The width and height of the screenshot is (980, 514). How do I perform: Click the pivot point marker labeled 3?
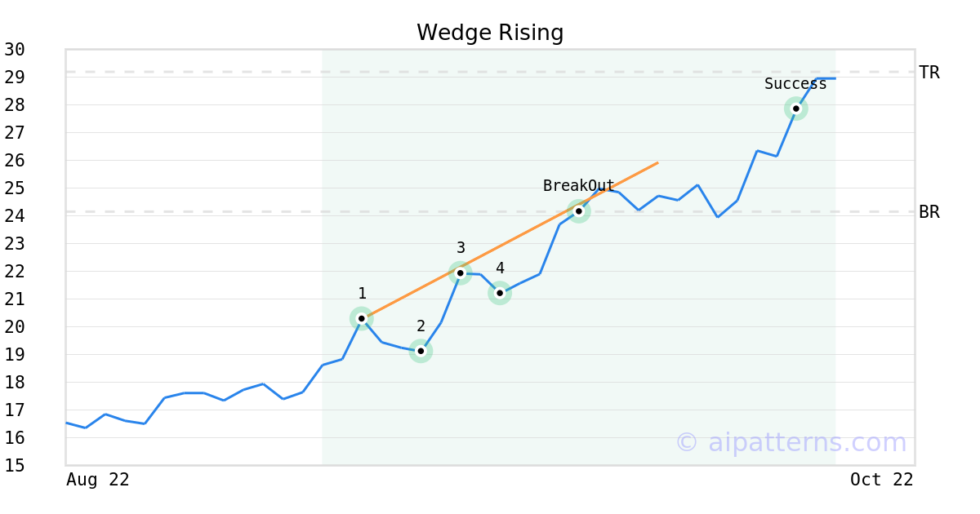tap(461, 273)
